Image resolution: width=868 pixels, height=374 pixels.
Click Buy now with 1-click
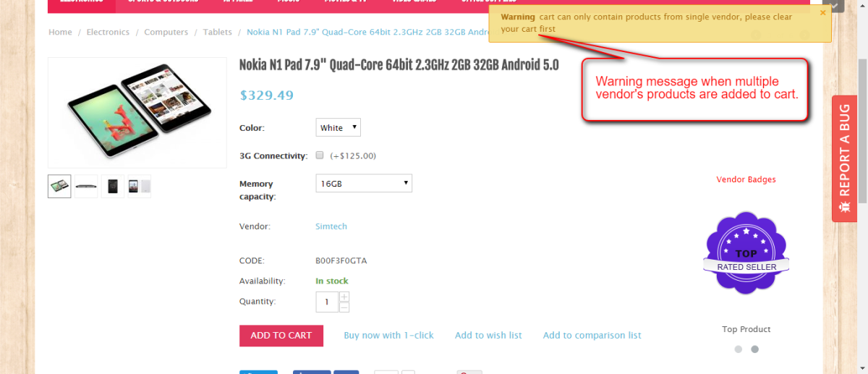point(389,335)
